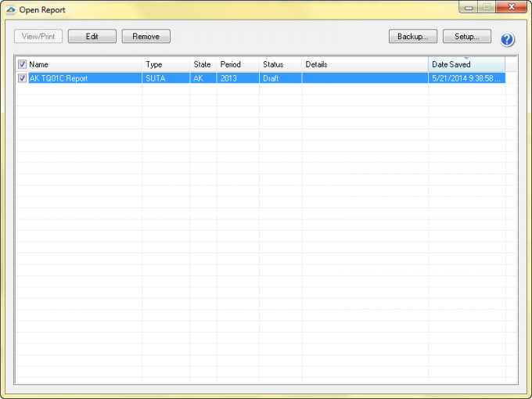The width and height of the screenshot is (532, 399).
Task: Click the blue help question mark icon
Action: 507,40
